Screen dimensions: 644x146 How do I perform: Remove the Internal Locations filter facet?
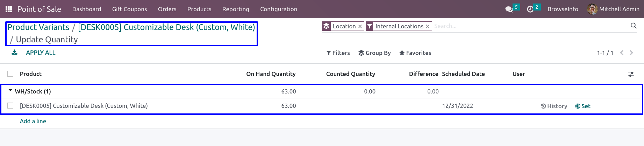click(427, 26)
